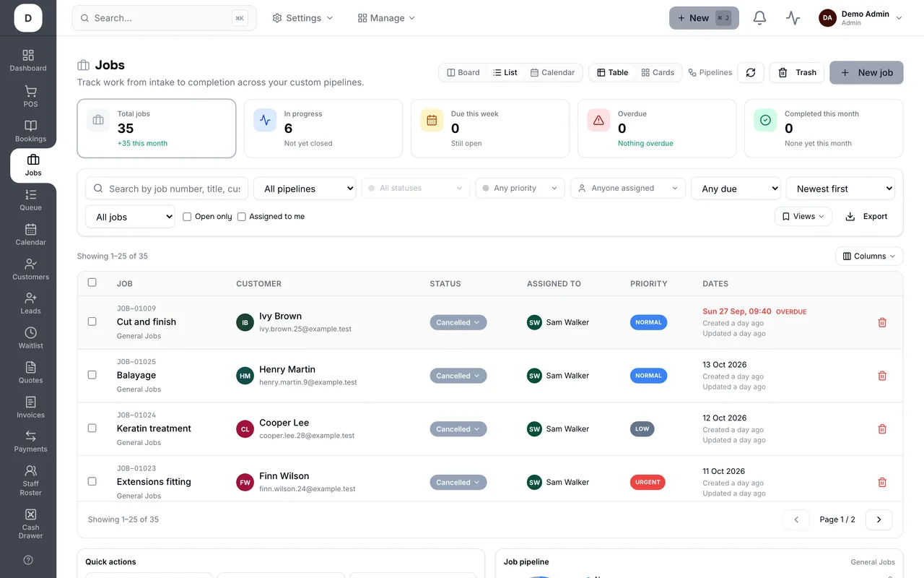The image size is (924, 578).
Task: Select the Cut and finish row checkbox
Action: (92, 322)
